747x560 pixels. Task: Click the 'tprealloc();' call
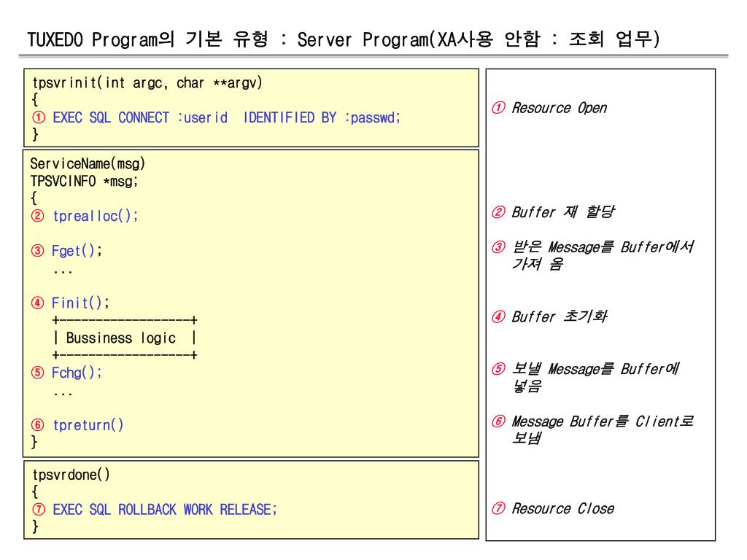[96, 216]
